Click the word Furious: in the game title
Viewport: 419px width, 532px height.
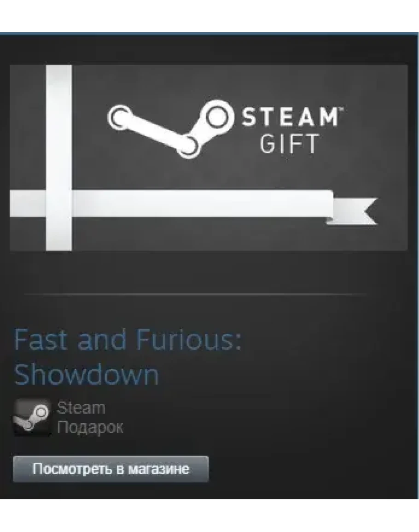(189, 339)
